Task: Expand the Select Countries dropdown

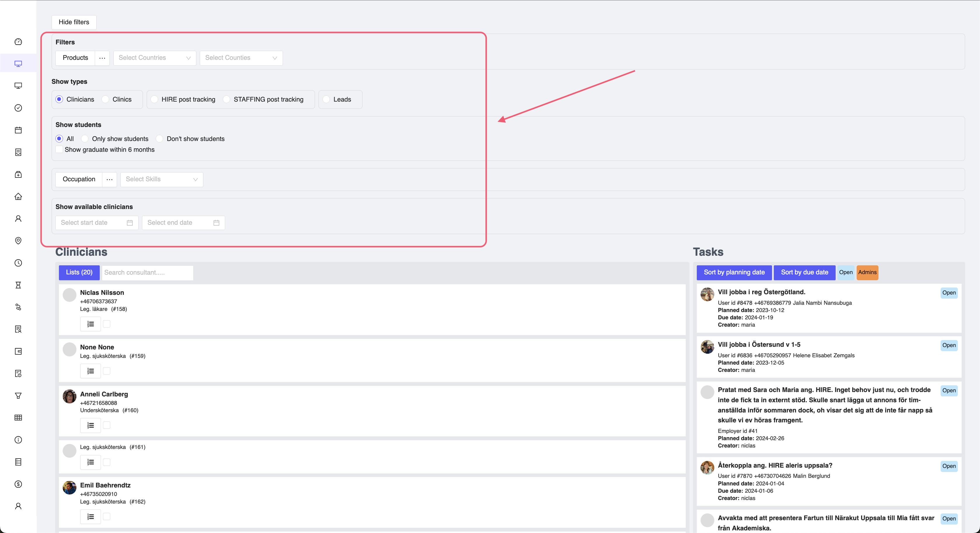Action: tap(155, 58)
